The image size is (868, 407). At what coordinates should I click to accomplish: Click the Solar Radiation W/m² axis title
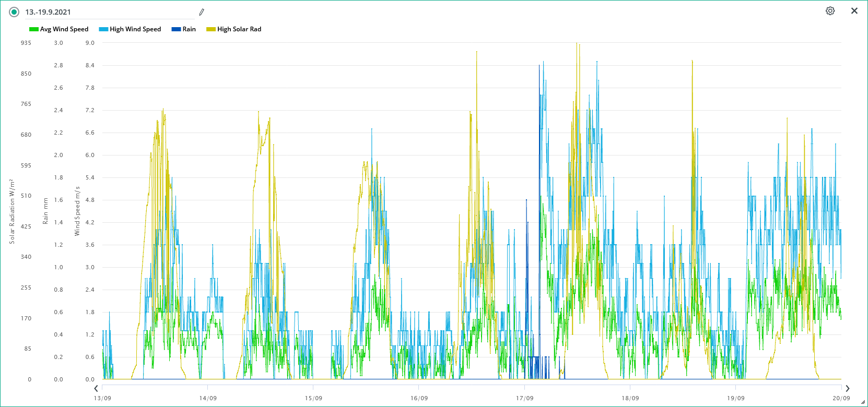(x=12, y=211)
